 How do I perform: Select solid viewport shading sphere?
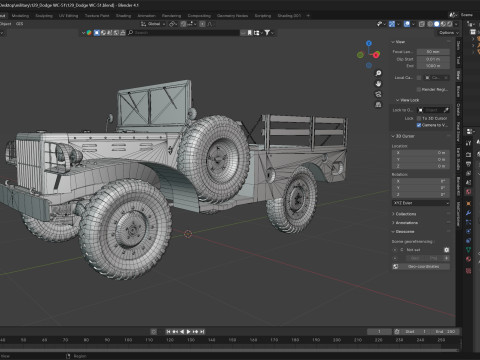coord(436,24)
